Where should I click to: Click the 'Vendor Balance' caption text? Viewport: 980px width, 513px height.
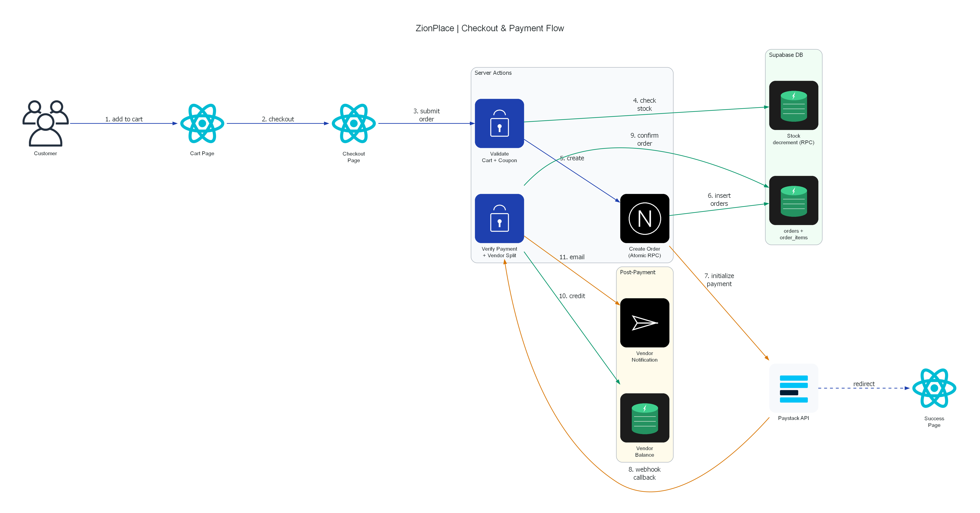[x=644, y=451]
